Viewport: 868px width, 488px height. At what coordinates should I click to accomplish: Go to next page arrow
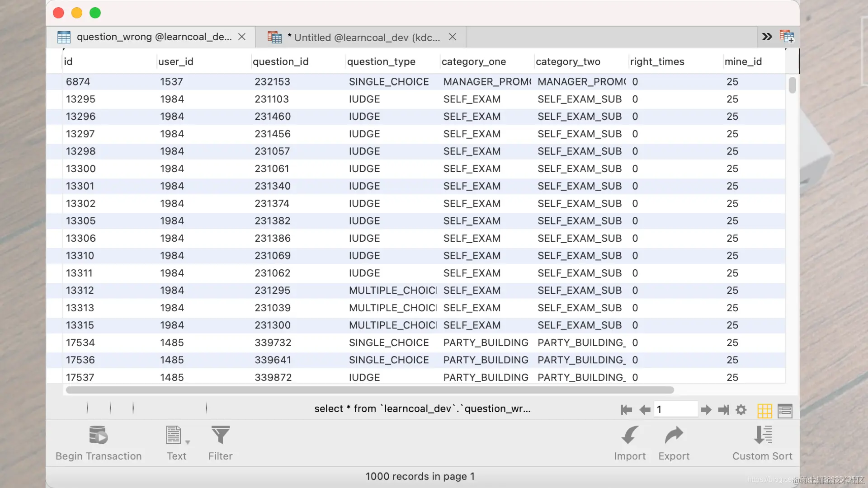tap(706, 410)
